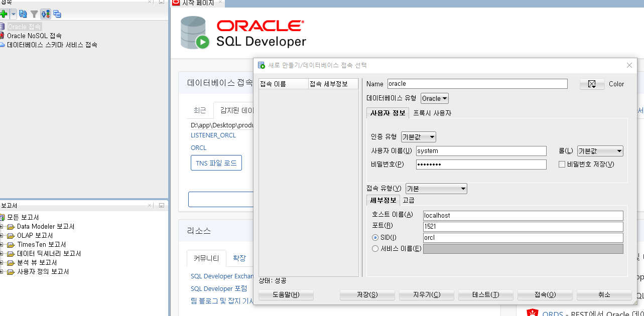The width and height of the screenshot is (644, 316).
Task: Click the 데이터 딕셔너리 보고서 folder icon
Action: pyautogui.click(x=11, y=254)
